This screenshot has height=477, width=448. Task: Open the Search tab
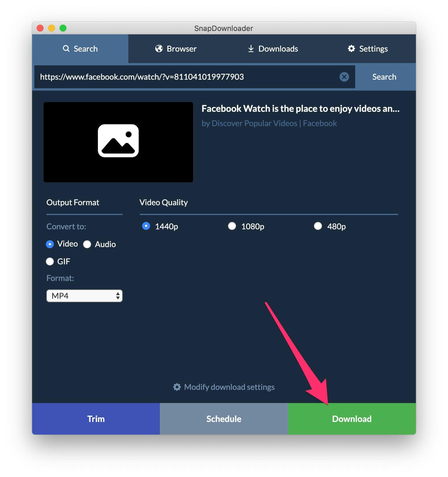tap(80, 49)
